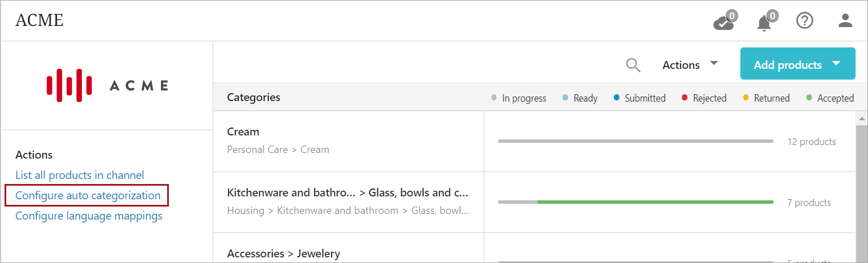Open the cloud sync status icon
Viewport: 868px width, 263px height.
(723, 23)
